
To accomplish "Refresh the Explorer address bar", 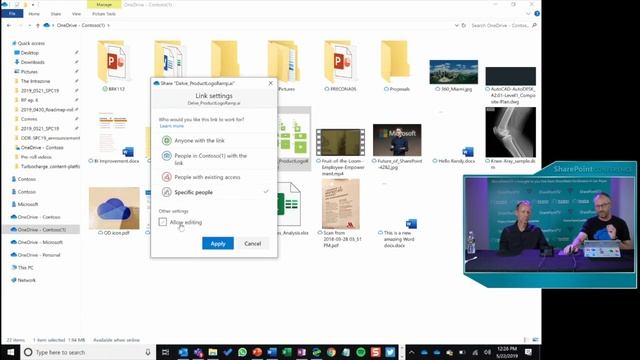I will coord(464,25).
